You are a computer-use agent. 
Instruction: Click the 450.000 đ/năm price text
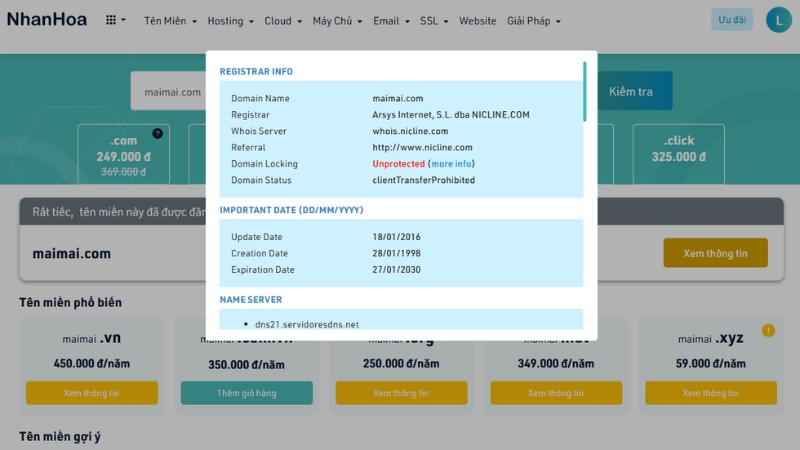tap(92, 364)
